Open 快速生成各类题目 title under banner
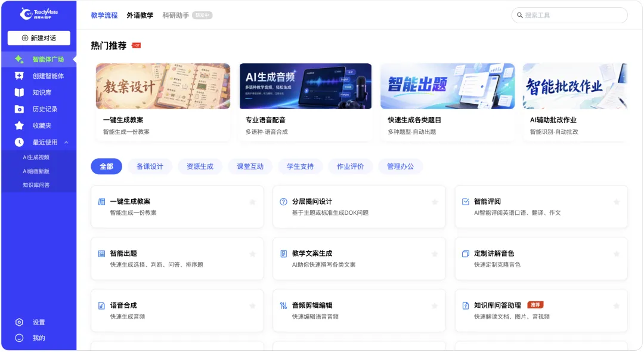The height and width of the screenshot is (352, 644). tap(414, 120)
